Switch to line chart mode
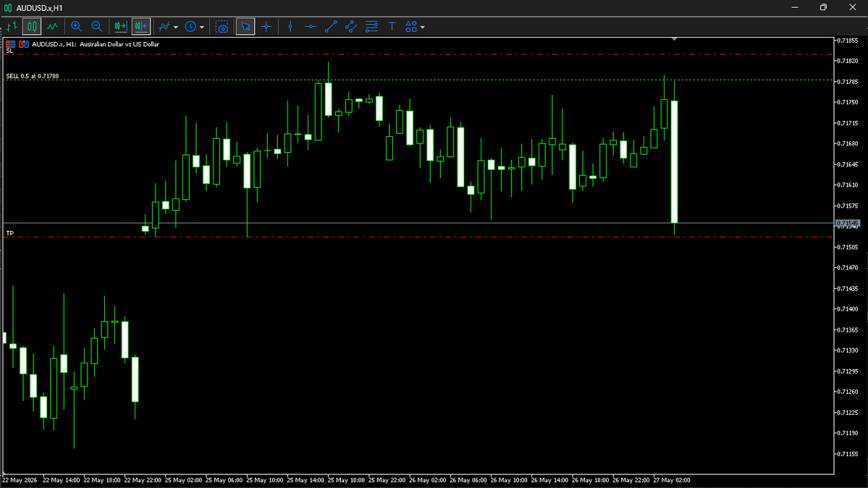The width and height of the screenshot is (868, 488). pyautogui.click(x=52, y=27)
